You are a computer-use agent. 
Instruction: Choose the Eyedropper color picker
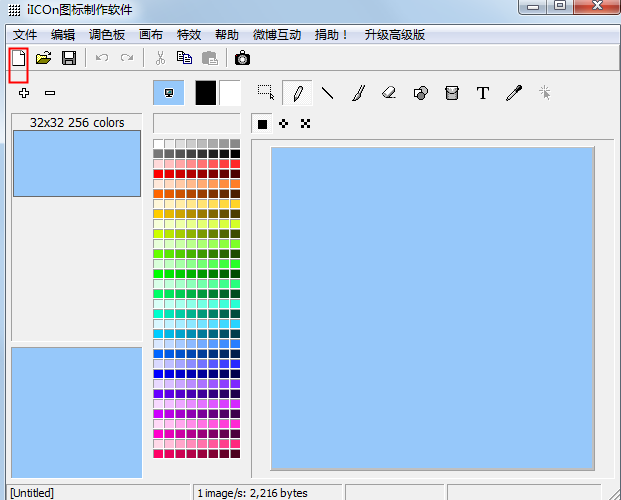513,93
